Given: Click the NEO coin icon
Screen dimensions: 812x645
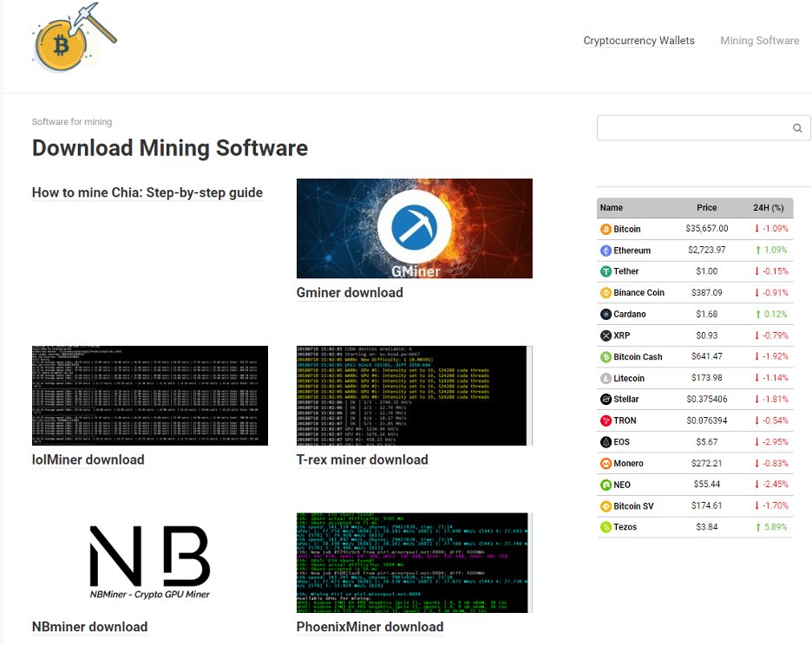Looking at the screenshot, I should pyautogui.click(x=606, y=485).
